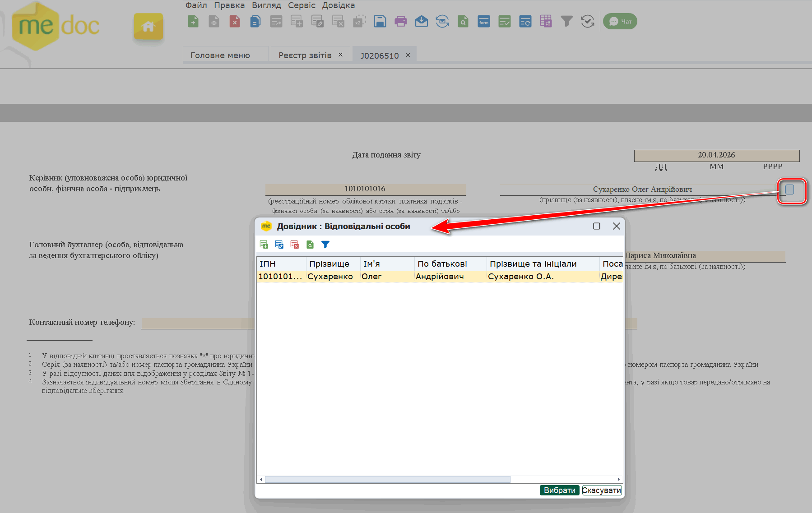
Task: Click the delete record icon in the dialog
Action: coord(295,245)
